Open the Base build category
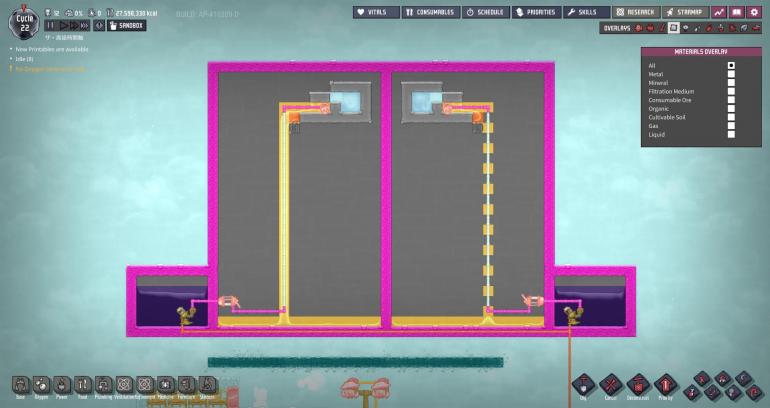 pos(20,386)
